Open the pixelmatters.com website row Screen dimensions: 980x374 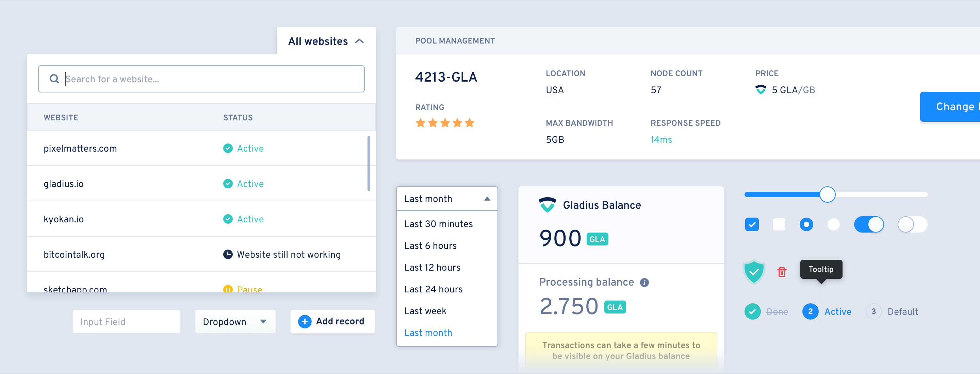[x=80, y=148]
